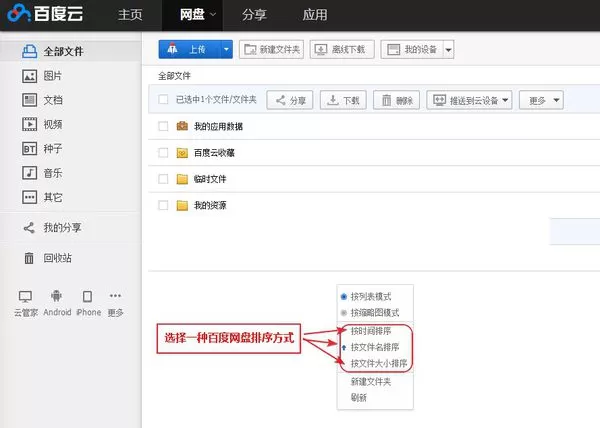The height and width of the screenshot is (428, 600).
Task: Click the 更多 clients dots icon
Action: pyautogui.click(x=115, y=296)
